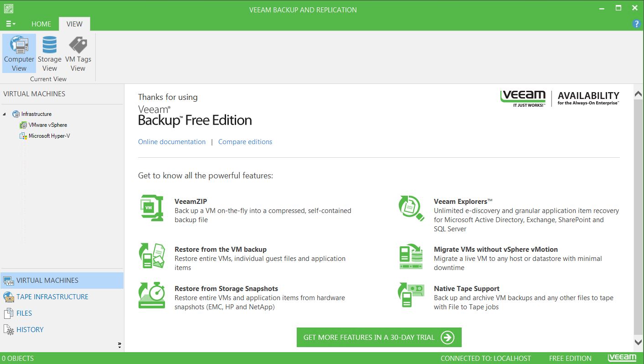Click the scrollbar down arrow
Screen dimensions: 644x364
[639, 342]
